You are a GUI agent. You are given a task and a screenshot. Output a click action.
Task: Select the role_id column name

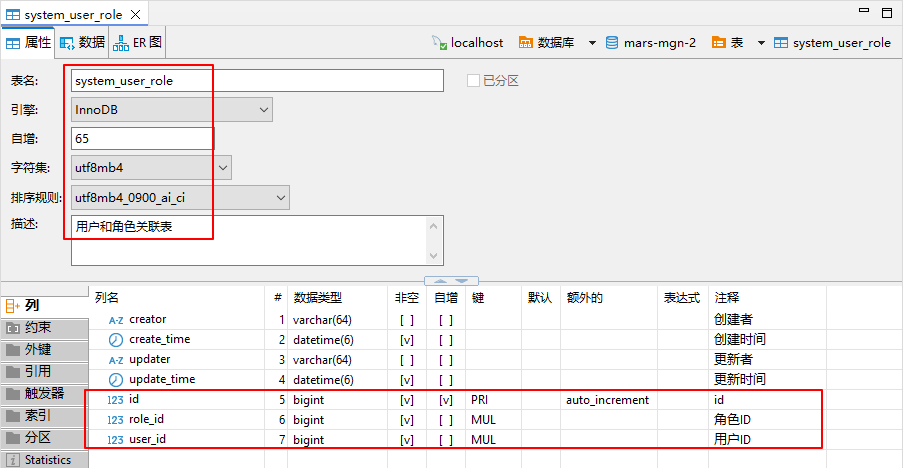(146, 419)
